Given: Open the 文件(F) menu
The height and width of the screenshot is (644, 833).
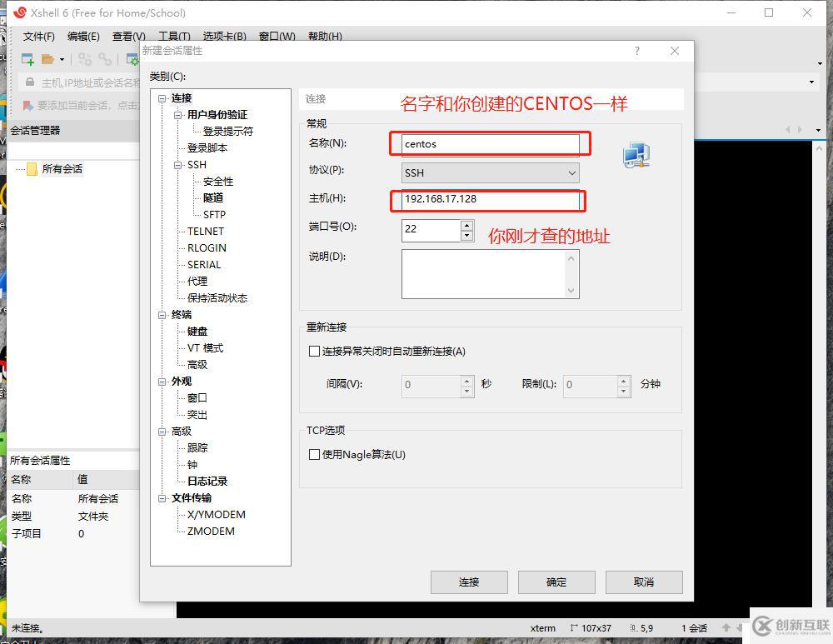Looking at the screenshot, I should [x=39, y=36].
